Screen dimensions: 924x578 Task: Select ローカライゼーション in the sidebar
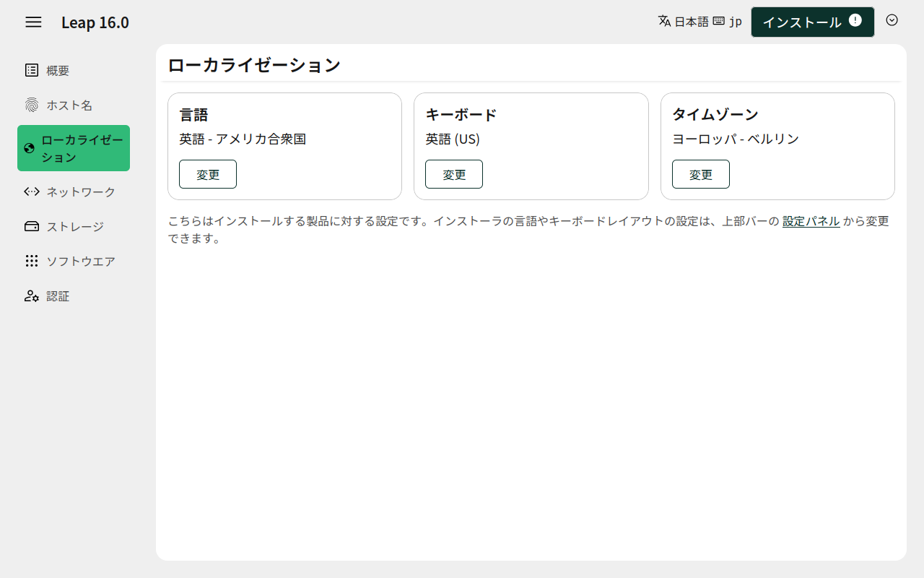(x=74, y=148)
